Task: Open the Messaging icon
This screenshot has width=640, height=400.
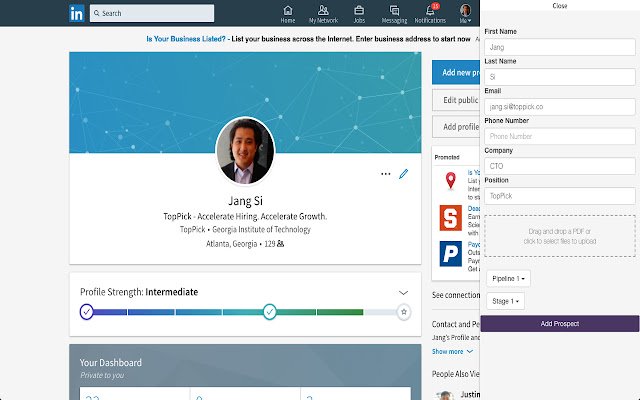Action: pyautogui.click(x=394, y=14)
